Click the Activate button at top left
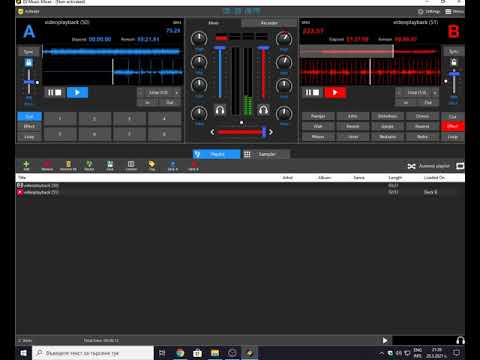Screen dimensions: 480x360 point(29,12)
